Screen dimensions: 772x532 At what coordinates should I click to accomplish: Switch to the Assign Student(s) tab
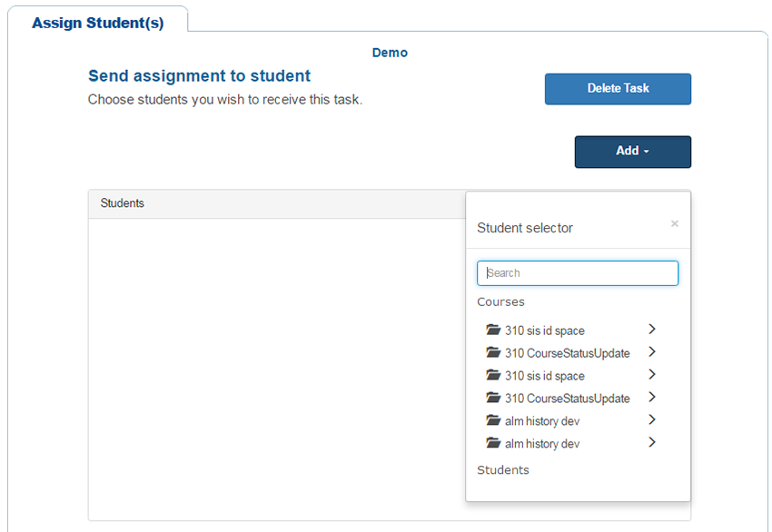click(98, 23)
